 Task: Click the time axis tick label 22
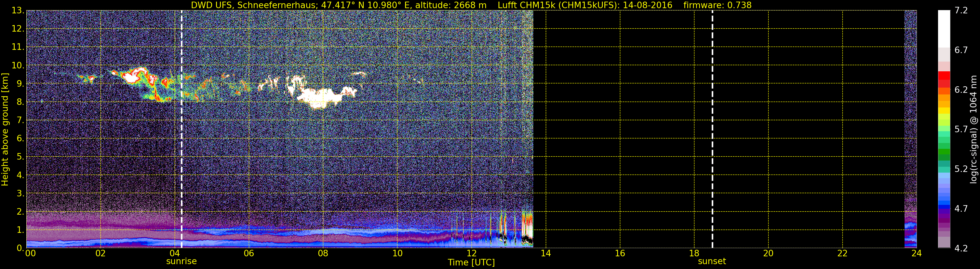pos(842,254)
